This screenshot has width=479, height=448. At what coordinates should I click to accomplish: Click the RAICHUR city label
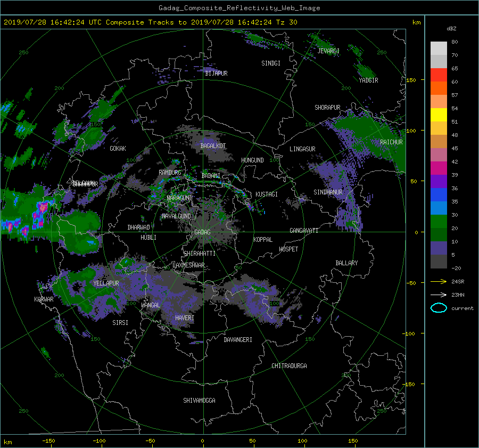(391, 142)
